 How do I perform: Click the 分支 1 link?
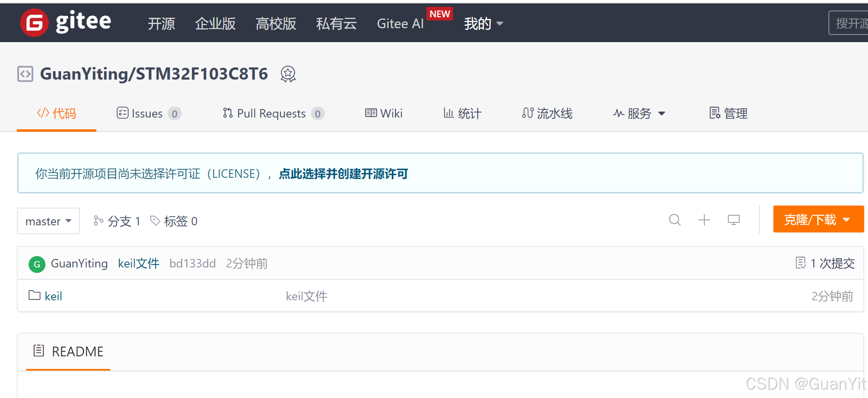coord(117,221)
